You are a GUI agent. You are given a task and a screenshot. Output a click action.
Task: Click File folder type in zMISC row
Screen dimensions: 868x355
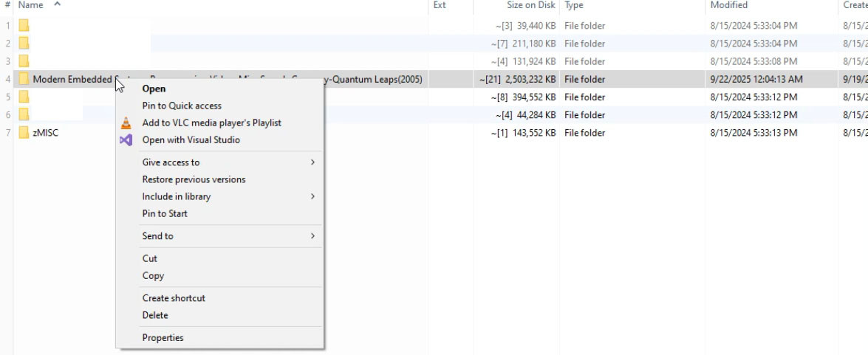point(584,133)
